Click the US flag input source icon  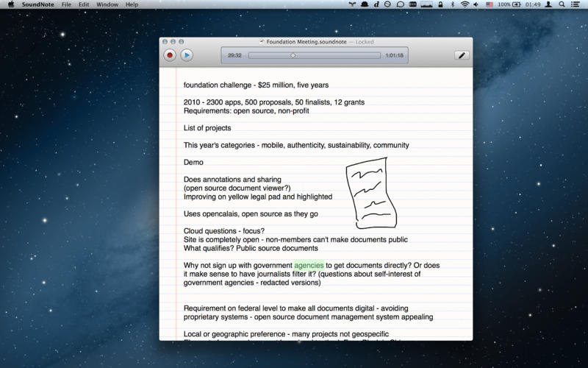490,4
